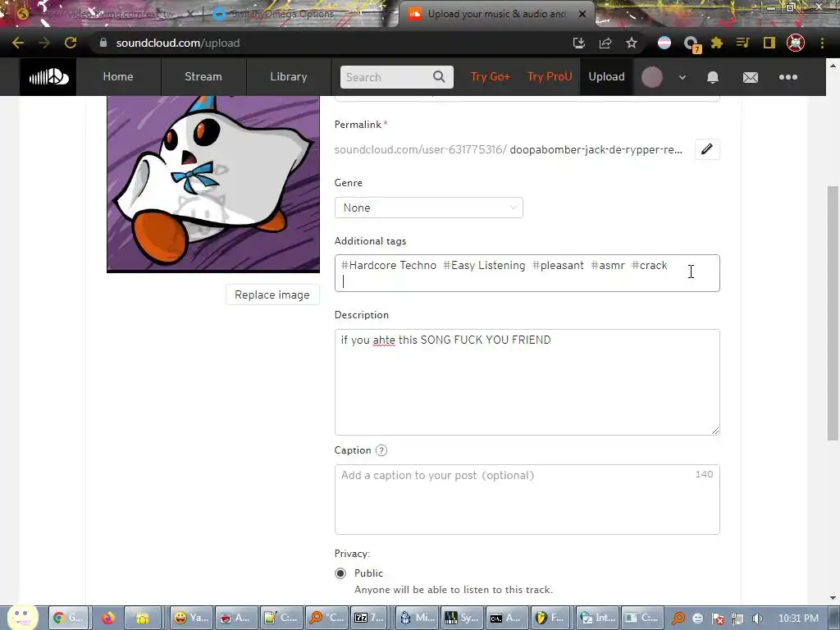Viewport: 840px width, 630px height.
Task: Click the SoundCloud logo icon
Action: [x=48, y=77]
